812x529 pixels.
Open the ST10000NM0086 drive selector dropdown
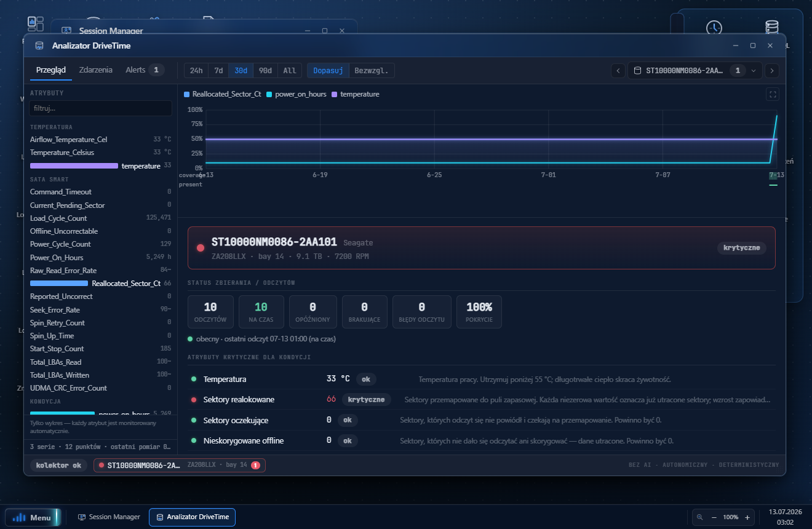[695, 71]
